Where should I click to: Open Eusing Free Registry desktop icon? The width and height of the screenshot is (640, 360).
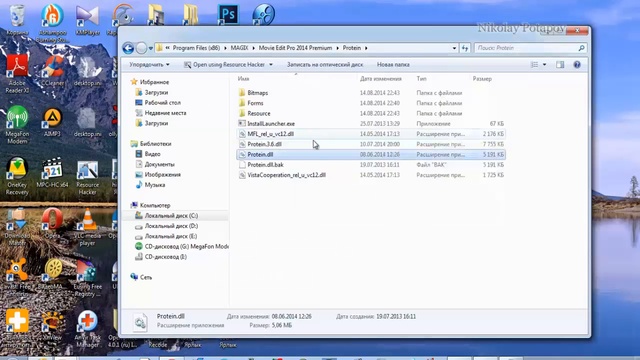tap(87, 278)
